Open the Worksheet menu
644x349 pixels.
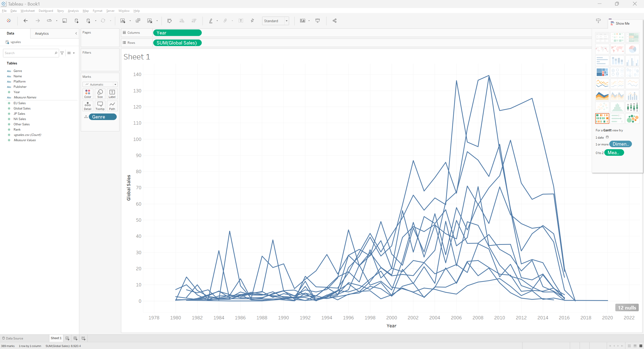click(28, 11)
